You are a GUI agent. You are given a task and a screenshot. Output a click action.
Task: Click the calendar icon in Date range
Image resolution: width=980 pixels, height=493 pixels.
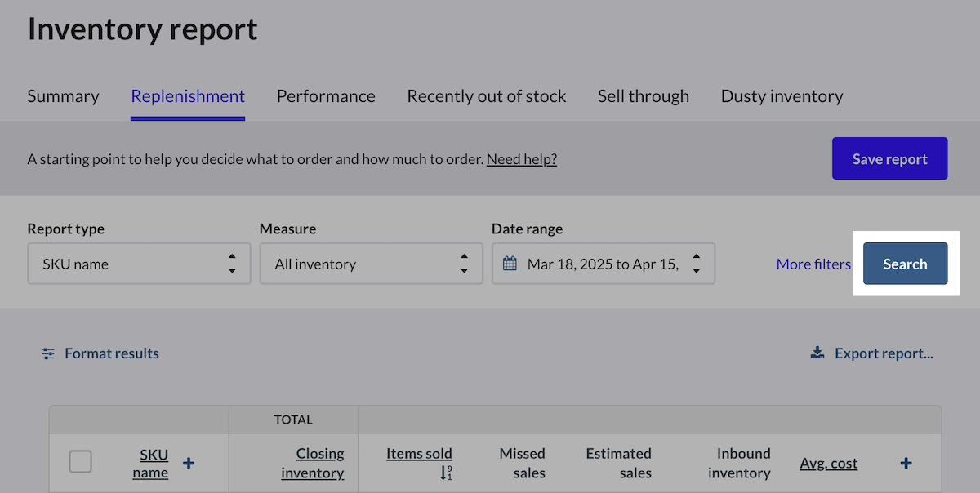click(x=510, y=264)
